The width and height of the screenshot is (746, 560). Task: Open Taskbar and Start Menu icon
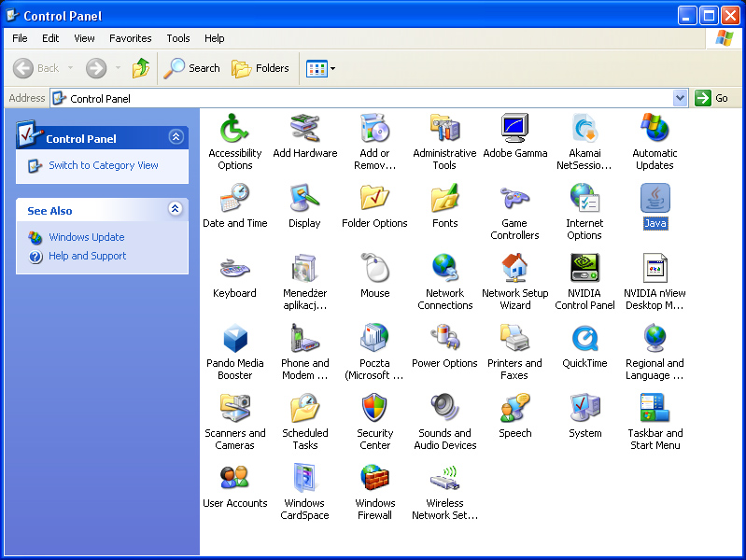click(655, 408)
